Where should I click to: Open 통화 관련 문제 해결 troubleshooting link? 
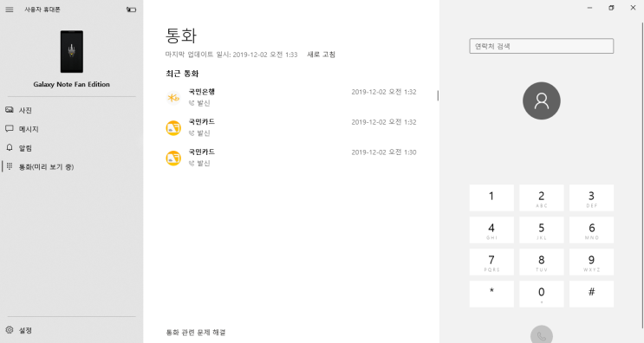pyautogui.click(x=196, y=333)
